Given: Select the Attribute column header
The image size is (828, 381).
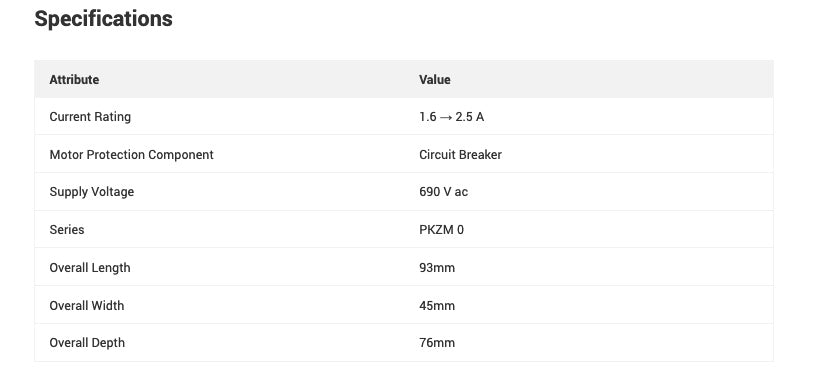Looking at the screenshot, I should (x=74, y=80).
